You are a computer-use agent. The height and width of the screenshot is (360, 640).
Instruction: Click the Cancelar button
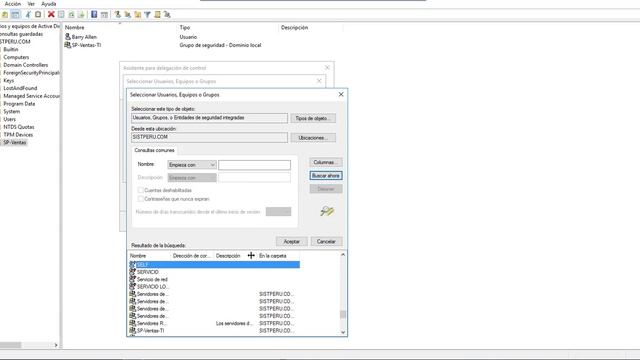point(326,241)
